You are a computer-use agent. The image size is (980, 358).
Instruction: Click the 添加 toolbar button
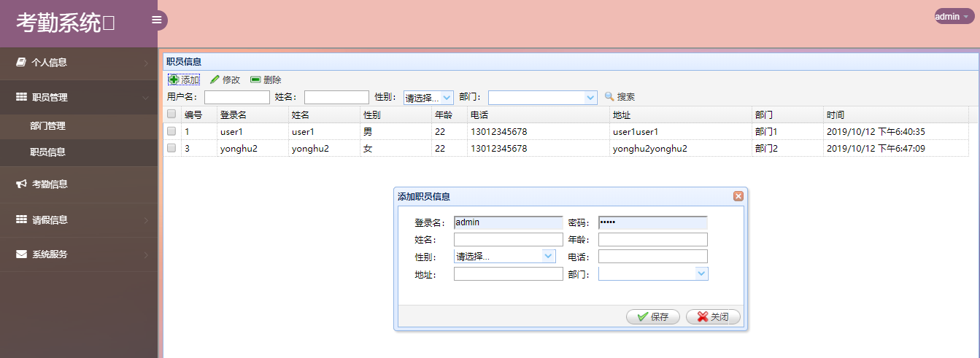coord(184,79)
